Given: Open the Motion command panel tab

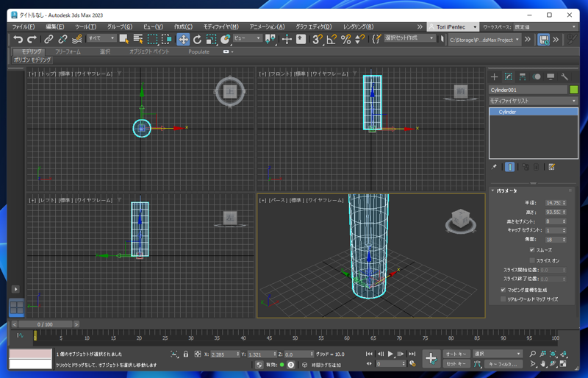Looking at the screenshot, I should coord(537,77).
